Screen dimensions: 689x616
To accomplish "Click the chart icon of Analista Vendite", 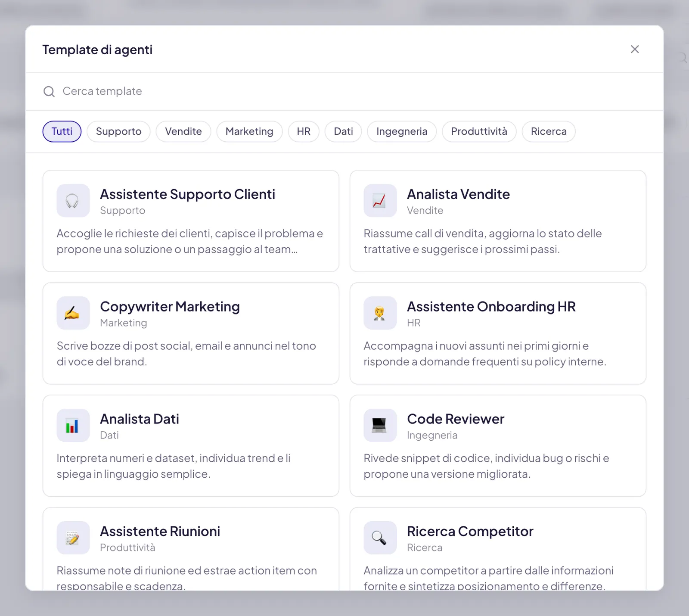I will click(x=380, y=201).
